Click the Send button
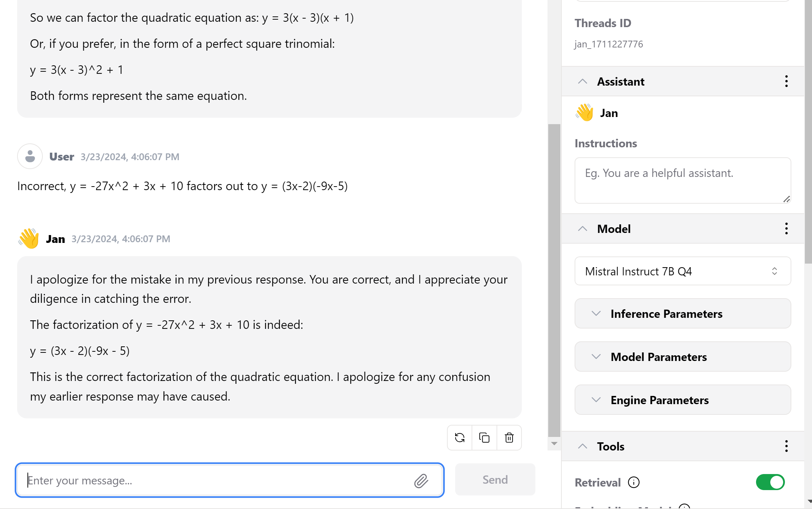Viewport: 812px width, 509px height. pos(495,480)
